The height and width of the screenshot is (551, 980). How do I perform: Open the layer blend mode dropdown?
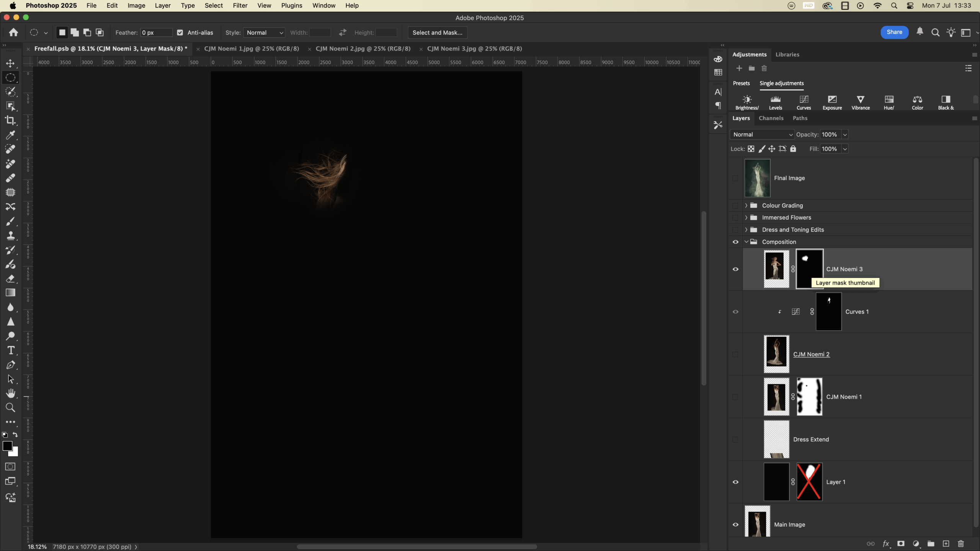762,134
